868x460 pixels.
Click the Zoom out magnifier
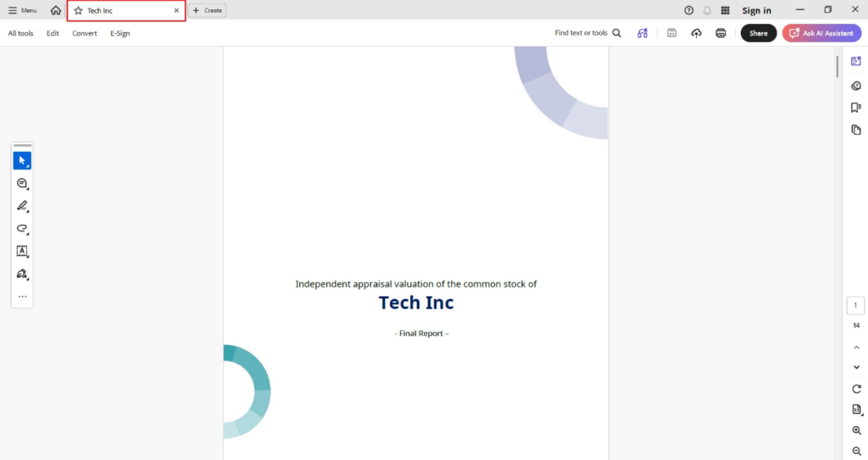click(x=856, y=452)
